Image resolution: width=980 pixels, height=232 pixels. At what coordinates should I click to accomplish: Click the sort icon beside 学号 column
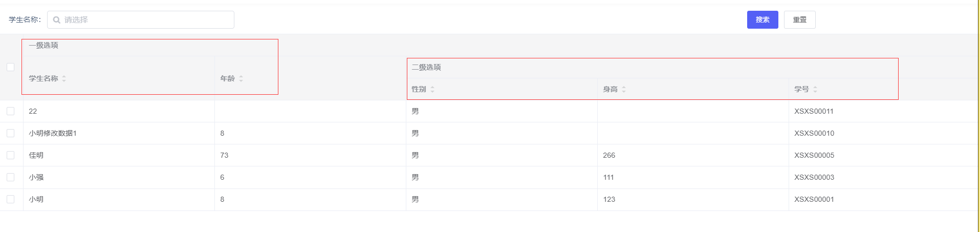[x=815, y=90]
